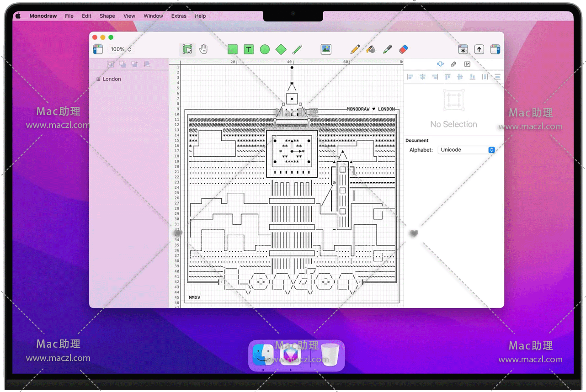Open the Alphabet Unicode dropdown
The width and height of the screenshot is (586, 392).
tap(466, 150)
